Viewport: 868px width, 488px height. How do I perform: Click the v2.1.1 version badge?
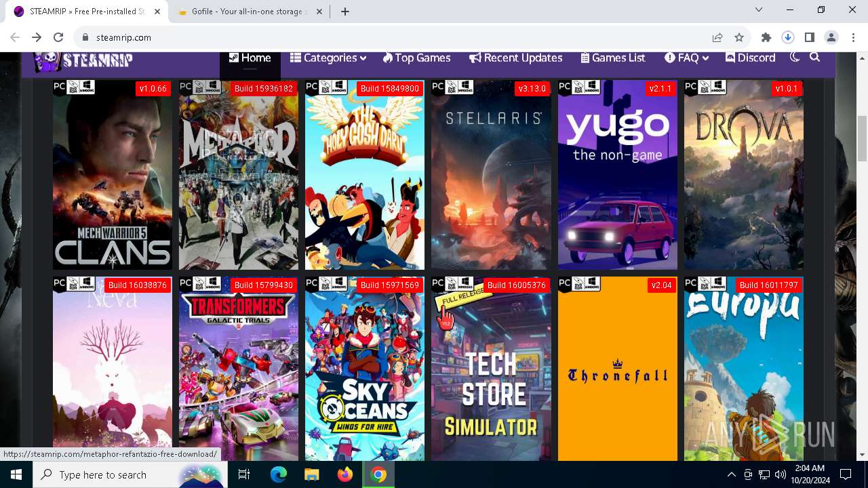(660, 89)
